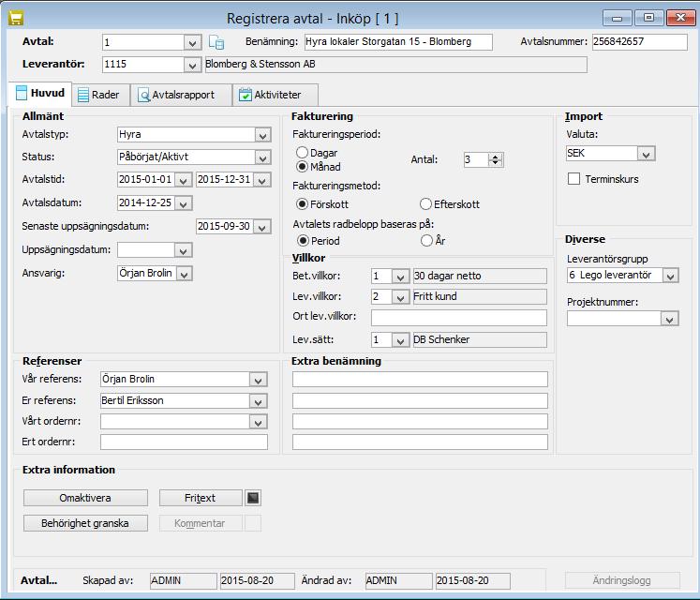Click the first Extra benämning field
The width and height of the screenshot is (700, 600).
pyautogui.click(x=420, y=380)
